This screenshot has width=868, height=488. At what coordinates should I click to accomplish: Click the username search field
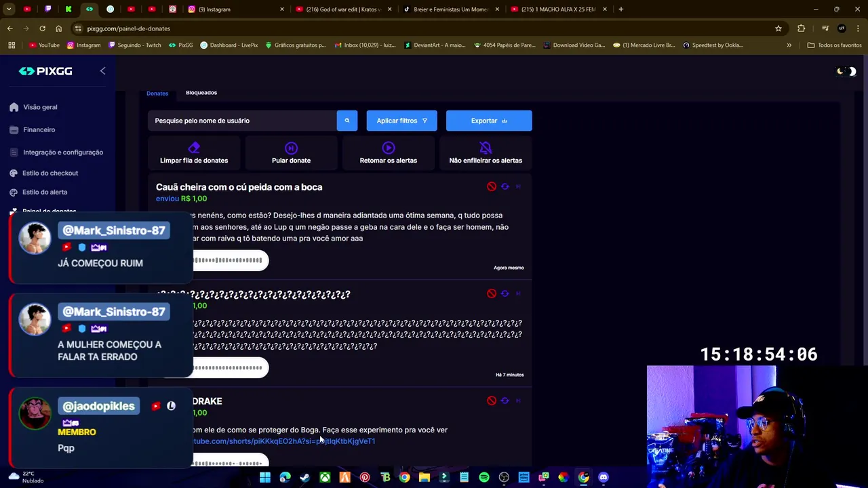(x=242, y=121)
